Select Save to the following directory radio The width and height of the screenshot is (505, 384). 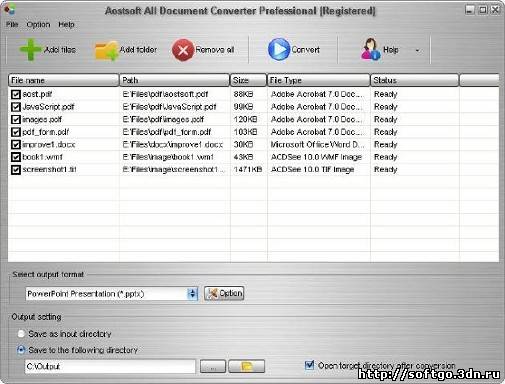click(x=21, y=350)
